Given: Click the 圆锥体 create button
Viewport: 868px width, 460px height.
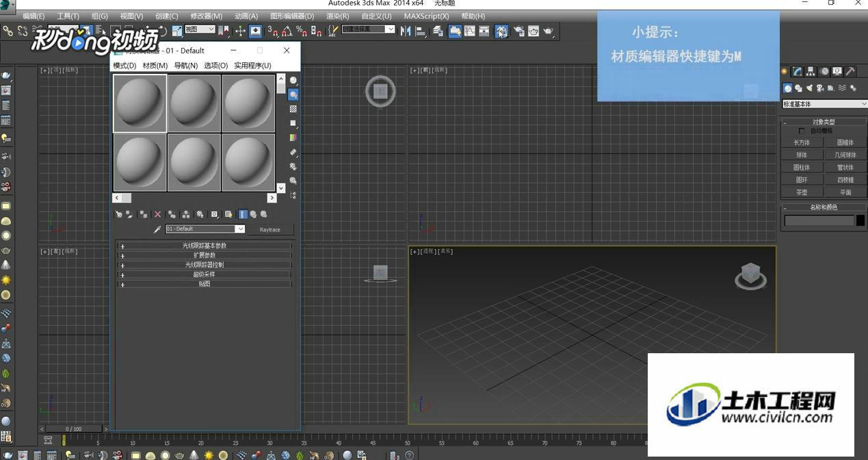Looking at the screenshot, I should (845, 142).
